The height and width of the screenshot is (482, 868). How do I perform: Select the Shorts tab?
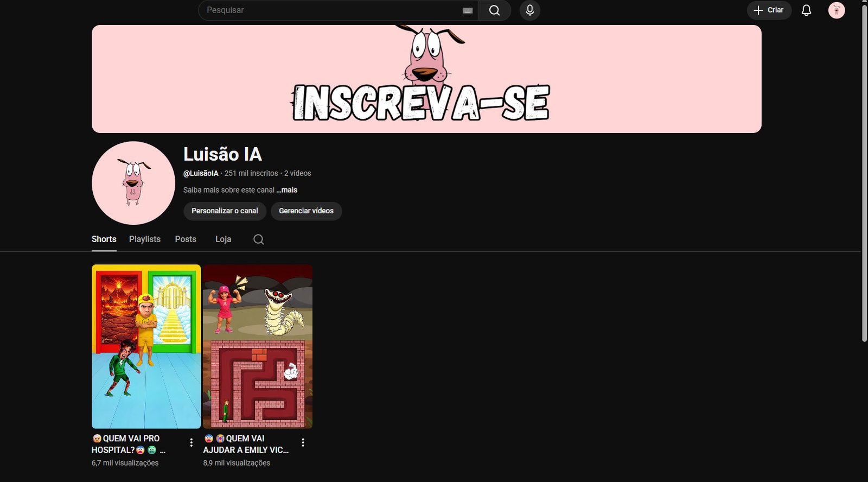pos(104,239)
